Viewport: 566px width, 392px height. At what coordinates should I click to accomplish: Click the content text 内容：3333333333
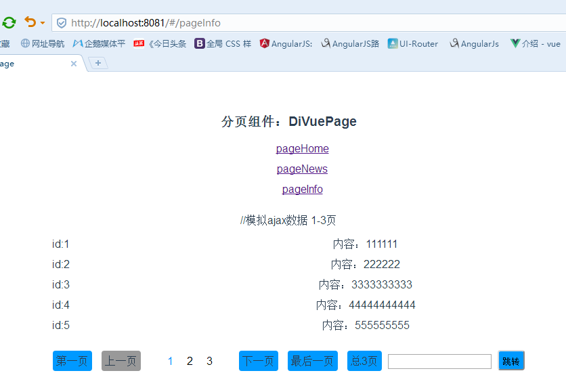tap(366, 284)
